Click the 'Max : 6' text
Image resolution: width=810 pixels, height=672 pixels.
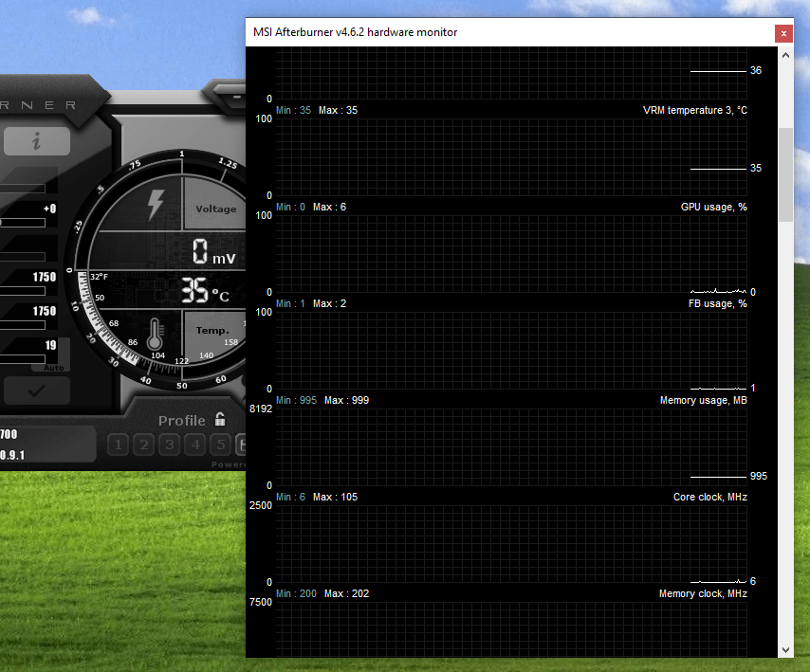(x=329, y=207)
